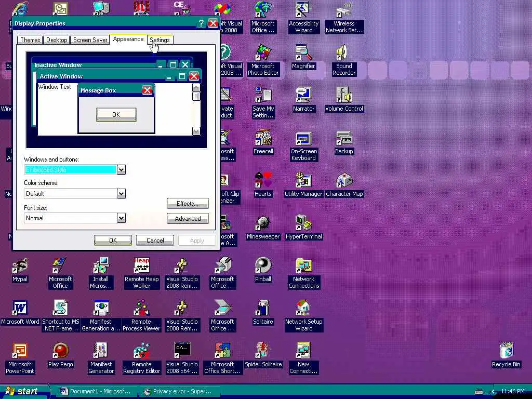Image resolution: width=532 pixels, height=399 pixels.
Task: Open Network Setup Wizard icon
Action: pyautogui.click(x=303, y=316)
